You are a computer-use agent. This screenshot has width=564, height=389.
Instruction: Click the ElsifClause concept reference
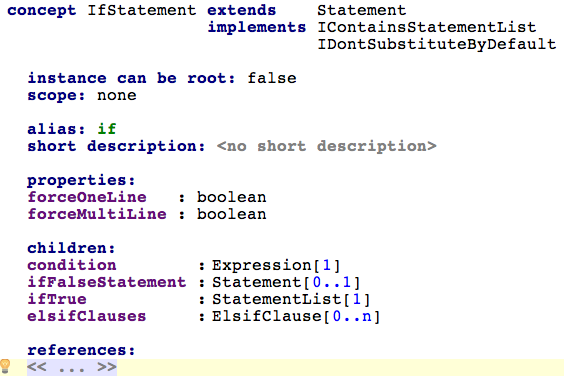(267, 316)
